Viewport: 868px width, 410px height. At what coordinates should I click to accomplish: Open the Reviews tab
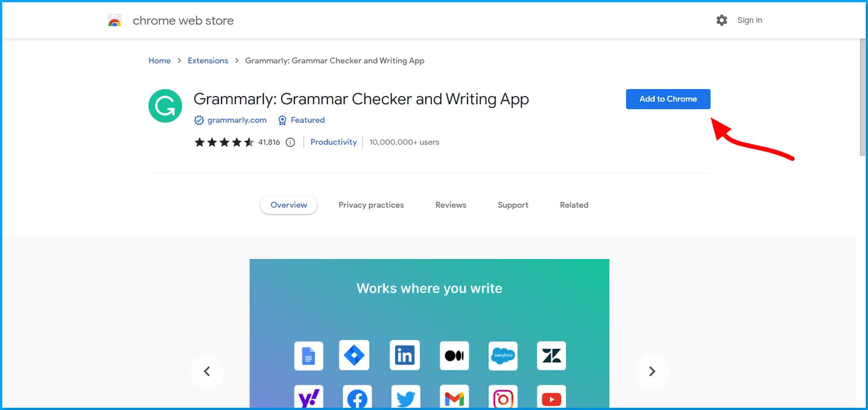[x=451, y=205]
